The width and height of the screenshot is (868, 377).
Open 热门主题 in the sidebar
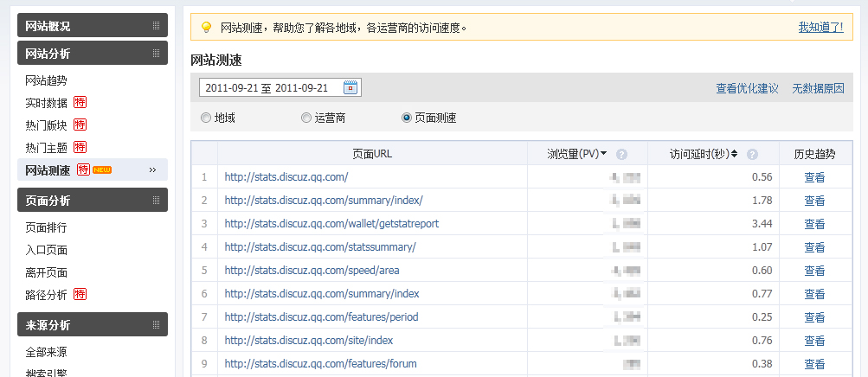click(x=47, y=148)
